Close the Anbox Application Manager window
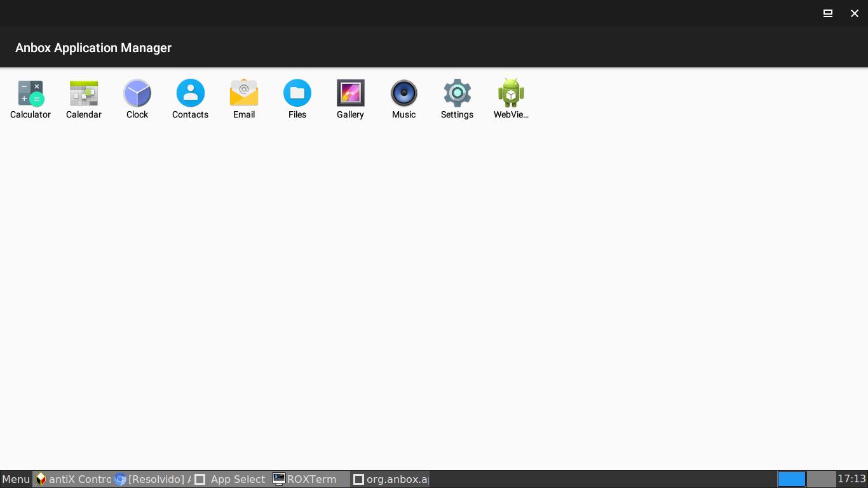The image size is (868, 488). pos(855,13)
